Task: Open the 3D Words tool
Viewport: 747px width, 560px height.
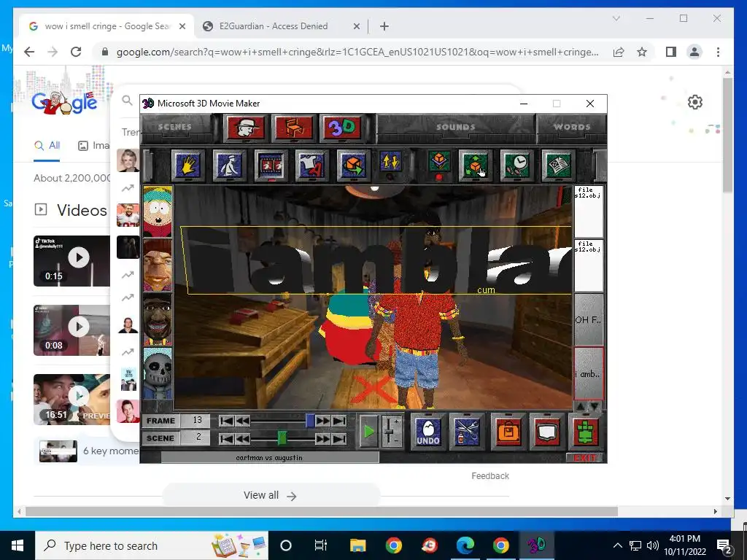Action: pos(341,128)
